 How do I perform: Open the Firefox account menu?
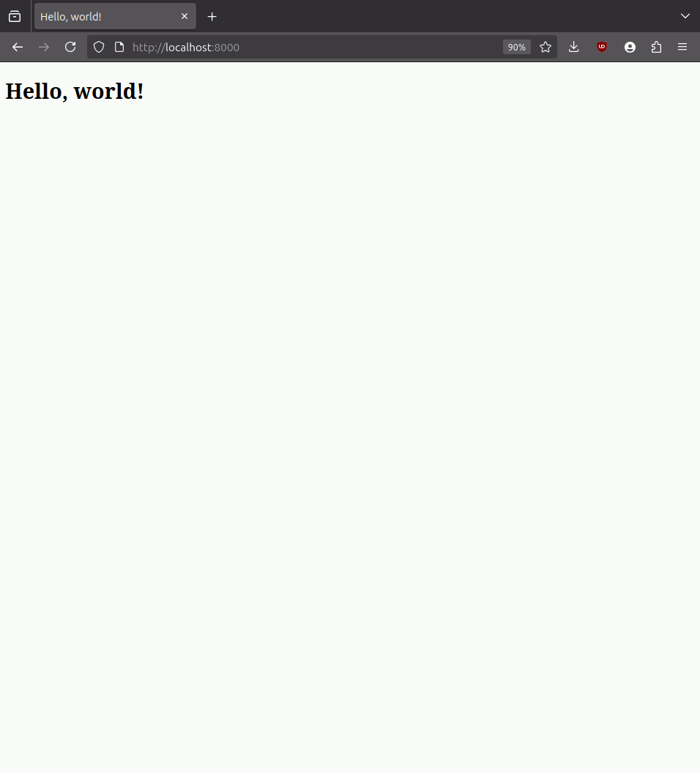[x=630, y=47]
